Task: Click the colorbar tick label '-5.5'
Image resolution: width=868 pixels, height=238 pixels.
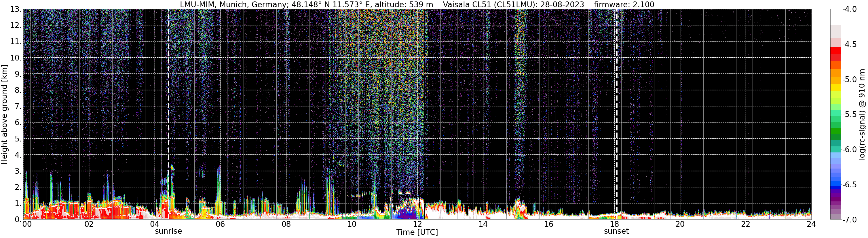Action: (850, 115)
